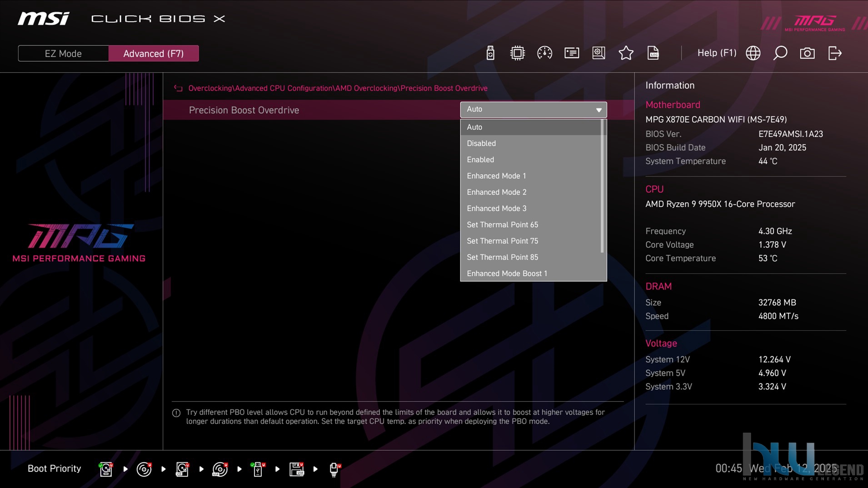Click the 4.30 GHz frequency value

(x=775, y=231)
